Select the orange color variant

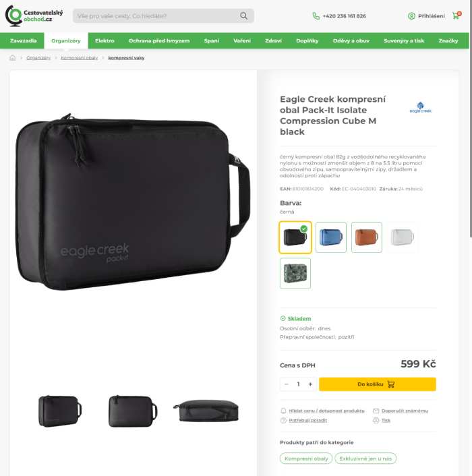click(x=367, y=237)
